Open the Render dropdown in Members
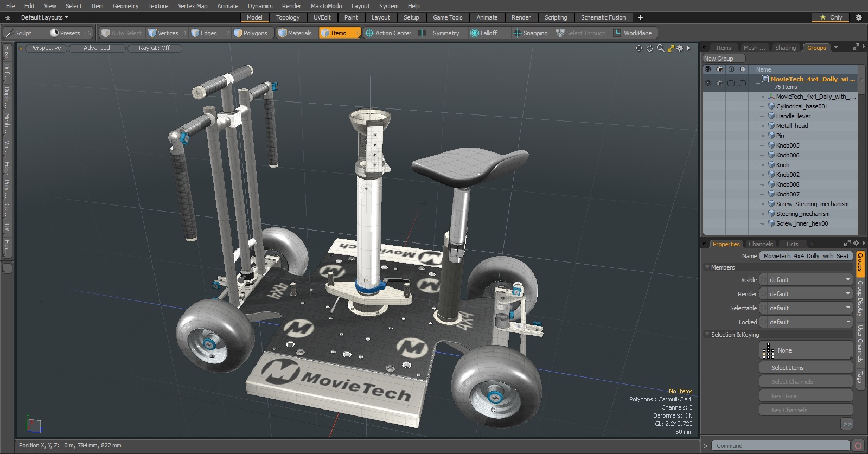Image resolution: width=868 pixels, height=454 pixels. click(x=806, y=294)
